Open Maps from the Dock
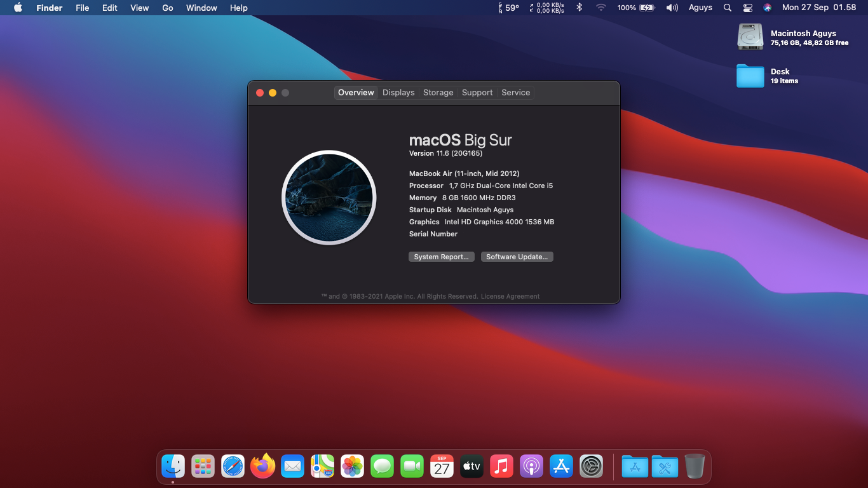 click(322, 466)
